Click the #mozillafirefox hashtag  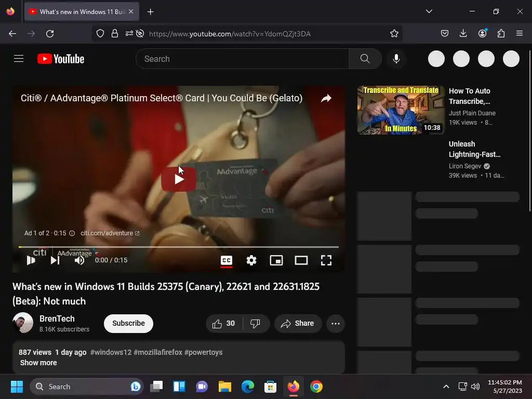tap(158, 352)
